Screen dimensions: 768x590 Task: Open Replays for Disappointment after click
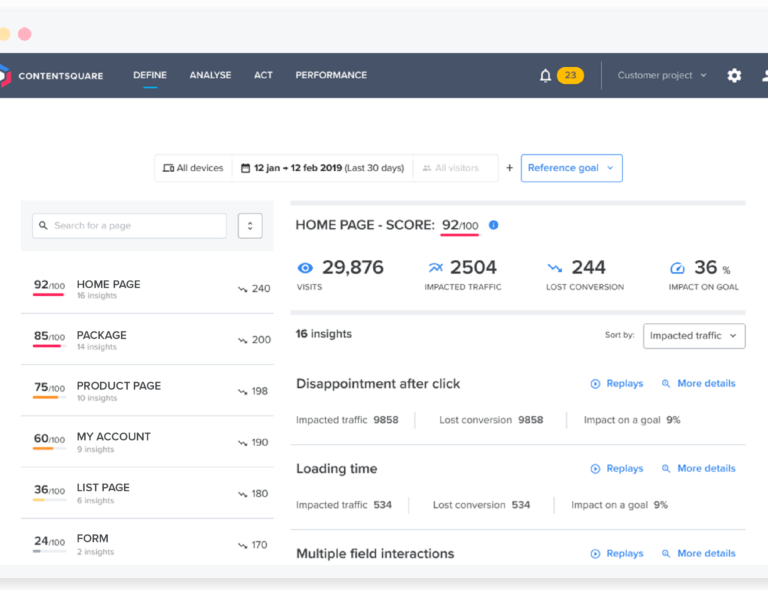tap(617, 383)
